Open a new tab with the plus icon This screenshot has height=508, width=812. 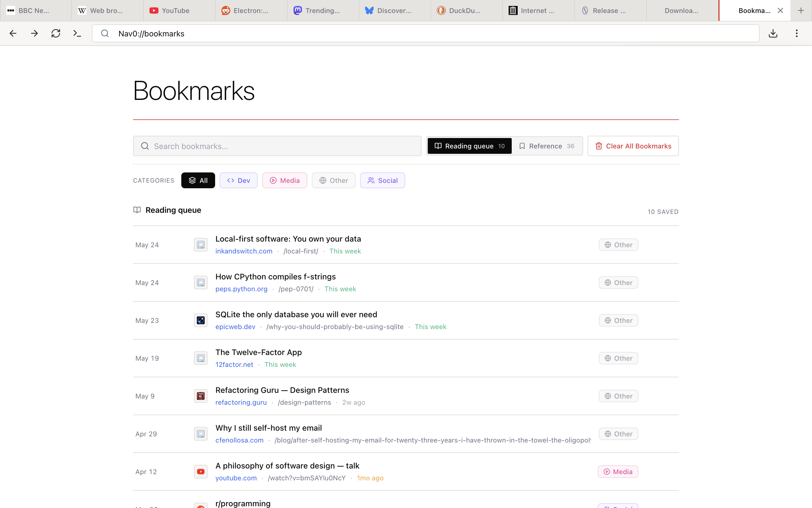click(801, 10)
